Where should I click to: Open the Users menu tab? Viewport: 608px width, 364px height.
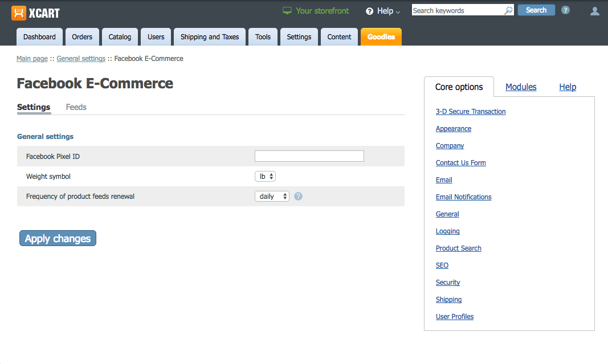(x=156, y=37)
